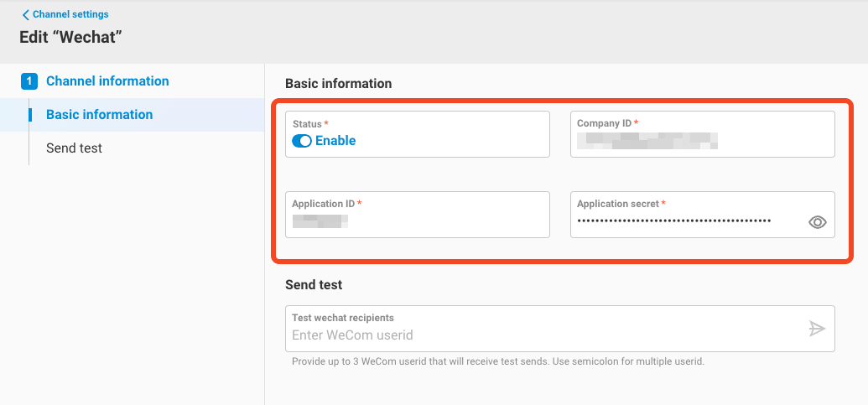
Task: Toggle the Status enable switch
Action: (x=302, y=141)
